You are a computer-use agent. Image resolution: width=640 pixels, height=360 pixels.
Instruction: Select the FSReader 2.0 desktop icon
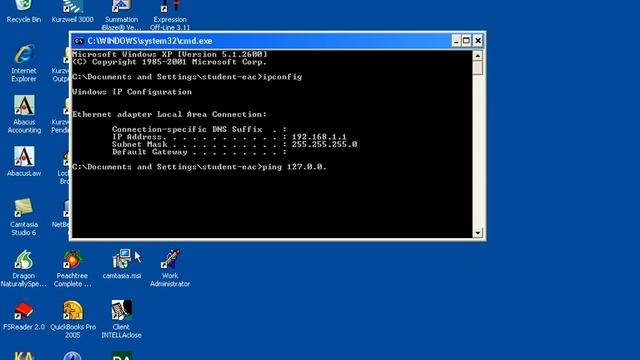(24, 316)
